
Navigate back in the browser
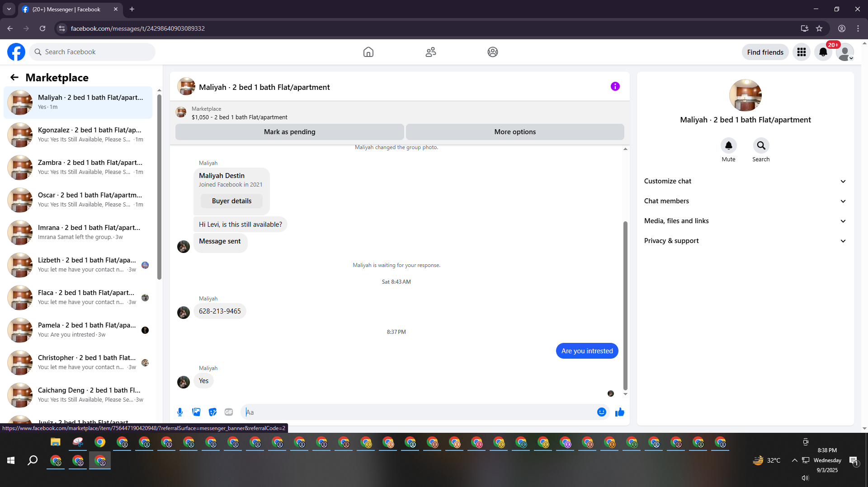click(10, 28)
